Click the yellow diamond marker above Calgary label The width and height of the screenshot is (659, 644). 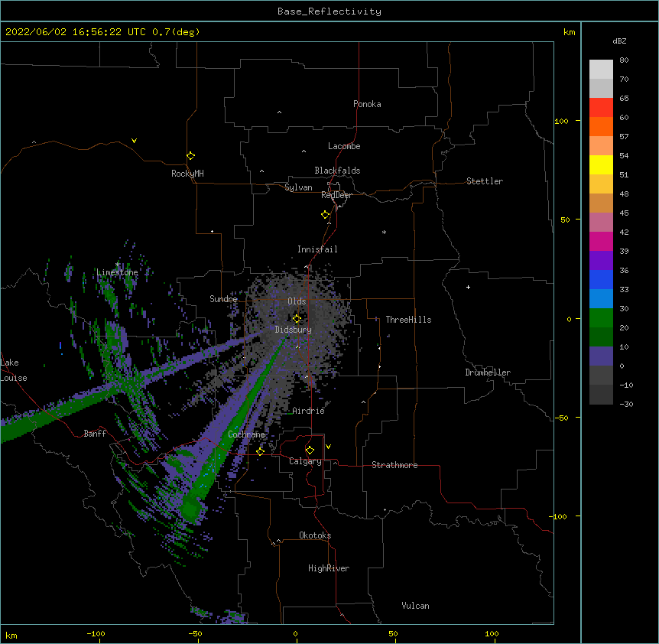[310, 450]
